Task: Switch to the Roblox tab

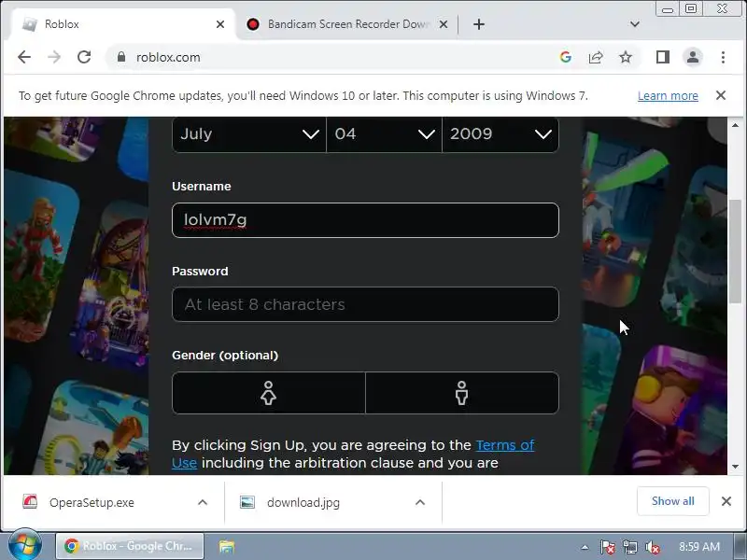Action: pos(121,24)
